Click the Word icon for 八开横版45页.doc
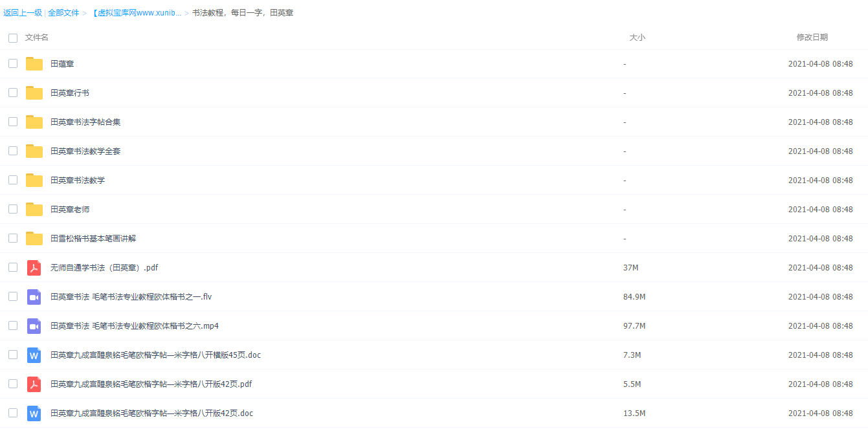 tap(34, 355)
